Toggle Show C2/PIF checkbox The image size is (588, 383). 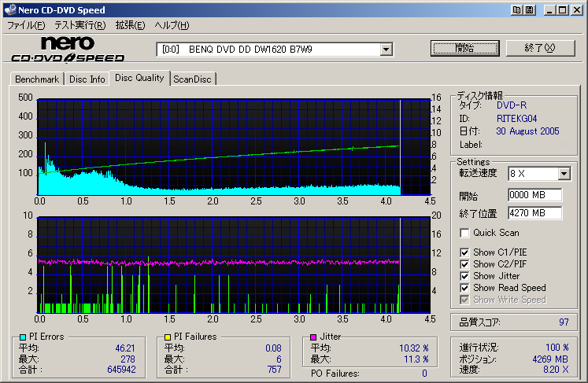[464, 264]
